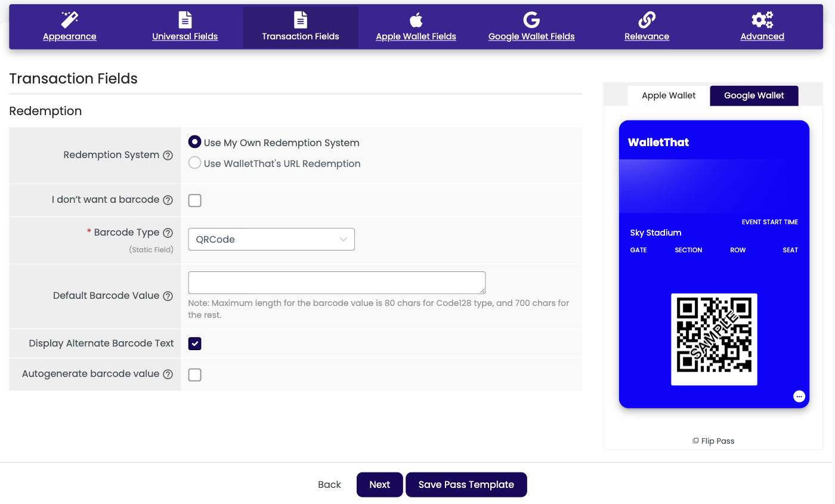Click the Appearance magic wand icon
The width and height of the screenshot is (835, 504).
click(70, 20)
